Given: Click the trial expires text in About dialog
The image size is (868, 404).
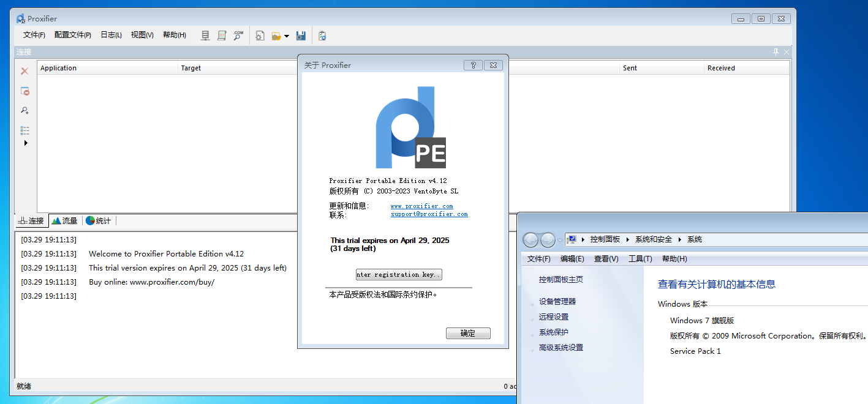Looking at the screenshot, I should point(390,244).
